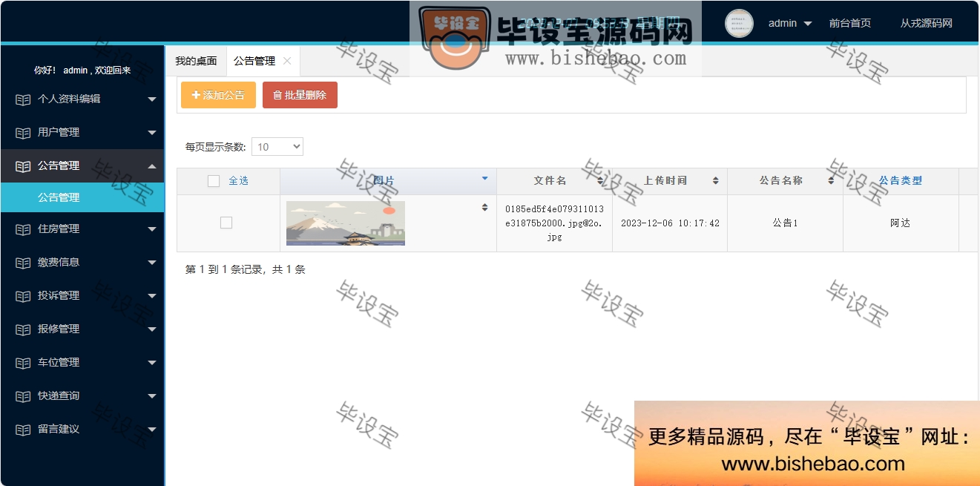Sort the table by 文件名 using its sort arrows

(600, 181)
